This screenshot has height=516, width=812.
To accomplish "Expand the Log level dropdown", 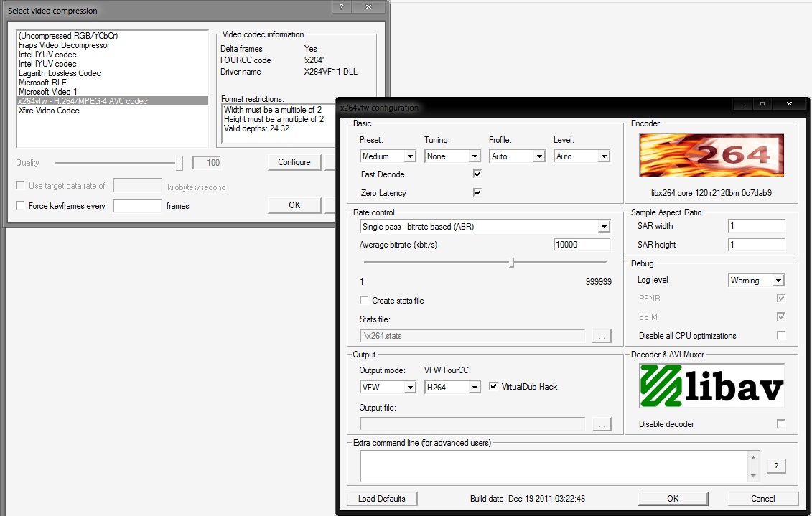I will [x=757, y=280].
